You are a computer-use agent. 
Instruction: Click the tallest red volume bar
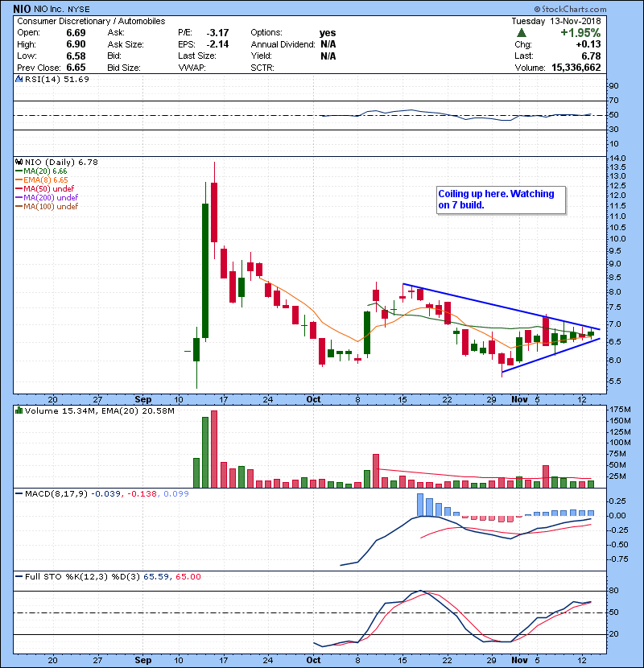pyautogui.click(x=214, y=449)
